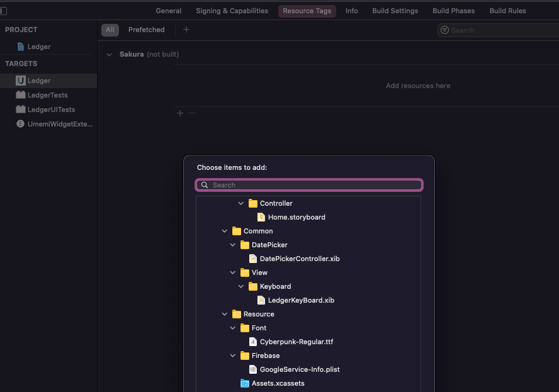
Task: Click the Assets.xcassets catalog icon
Action: coord(244,383)
